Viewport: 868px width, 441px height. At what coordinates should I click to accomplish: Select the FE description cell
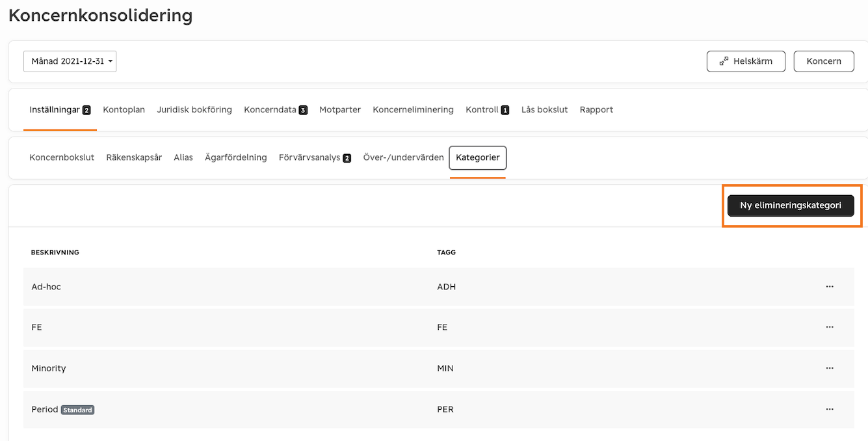pos(36,327)
